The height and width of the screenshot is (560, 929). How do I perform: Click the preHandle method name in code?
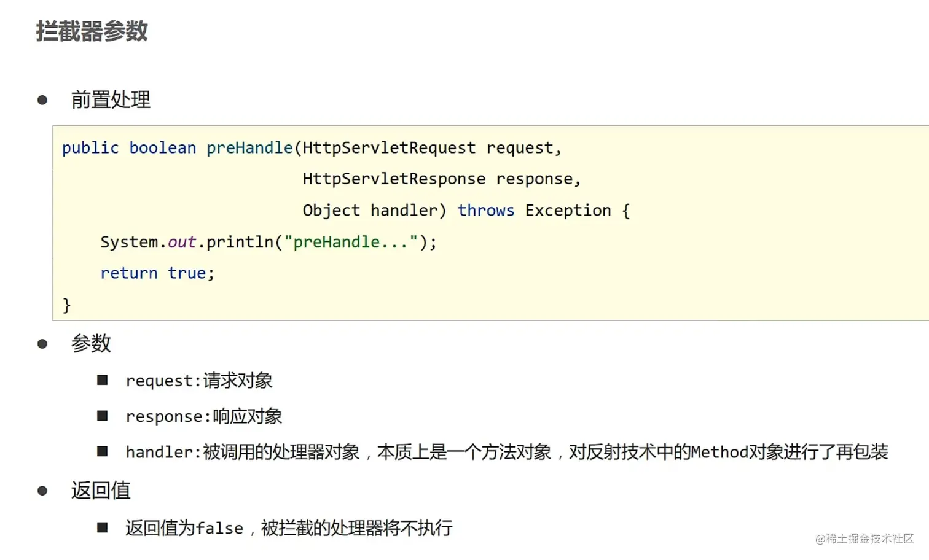point(249,148)
